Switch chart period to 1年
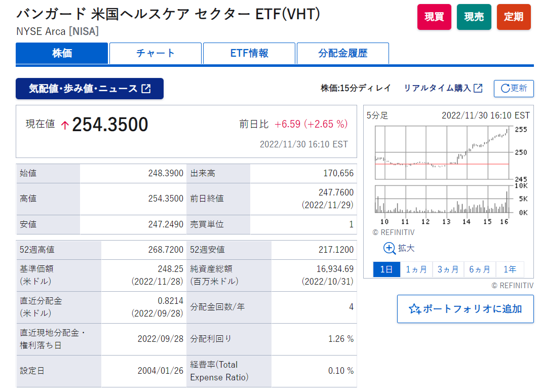Screen dimensions: 541x392 pos(510,269)
